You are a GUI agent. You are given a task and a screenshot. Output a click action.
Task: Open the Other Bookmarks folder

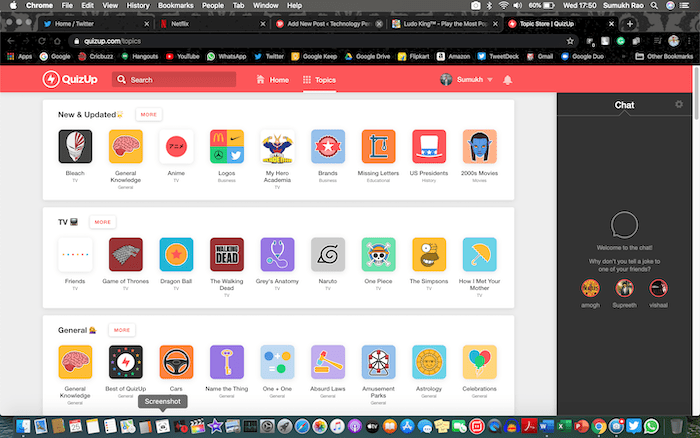(x=664, y=56)
